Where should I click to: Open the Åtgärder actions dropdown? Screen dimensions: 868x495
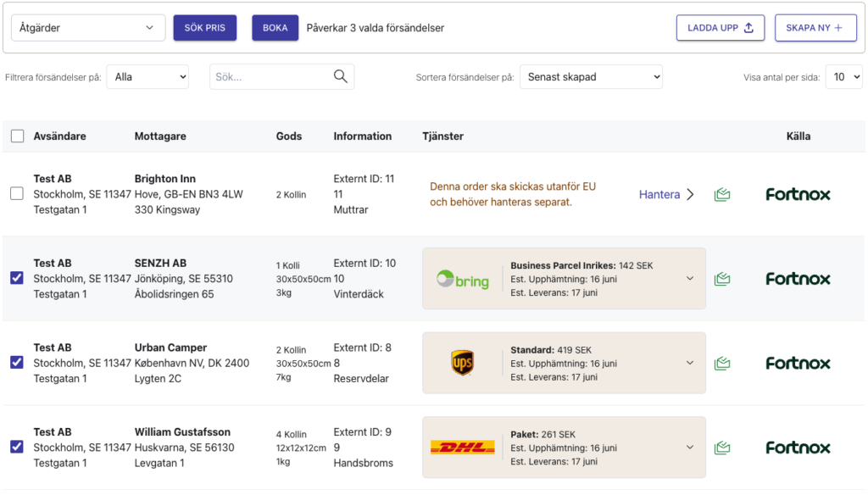click(88, 28)
